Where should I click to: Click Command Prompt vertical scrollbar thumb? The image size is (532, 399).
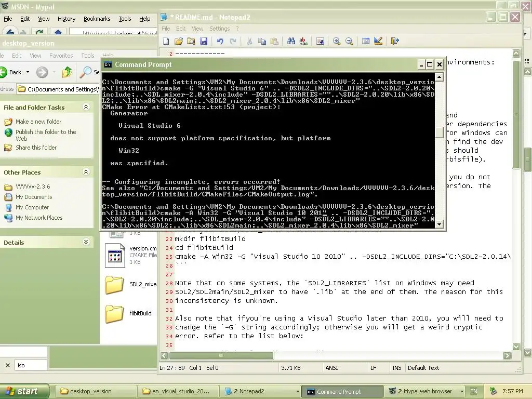click(439, 132)
